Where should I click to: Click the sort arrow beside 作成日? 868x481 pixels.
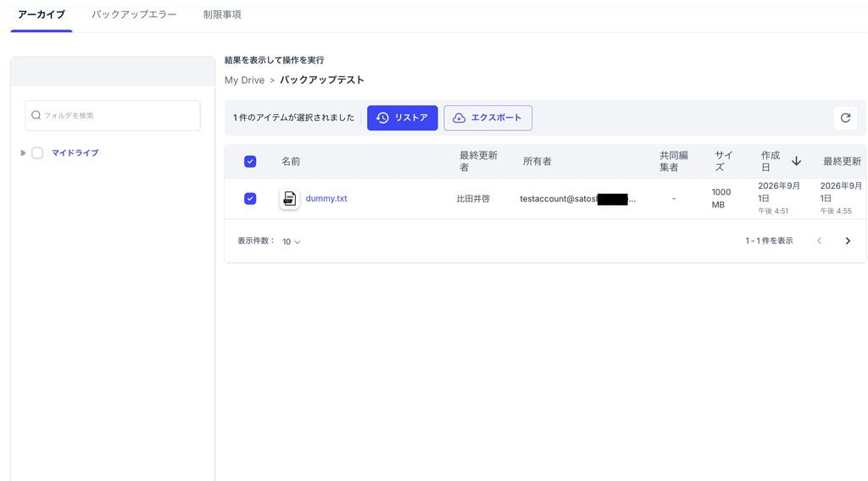click(796, 161)
